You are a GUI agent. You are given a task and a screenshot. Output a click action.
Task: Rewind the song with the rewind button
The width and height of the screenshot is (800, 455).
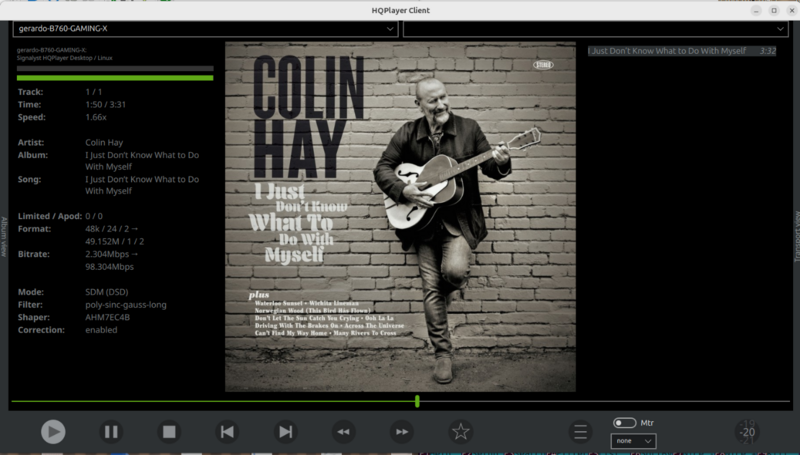pos(343,432)
